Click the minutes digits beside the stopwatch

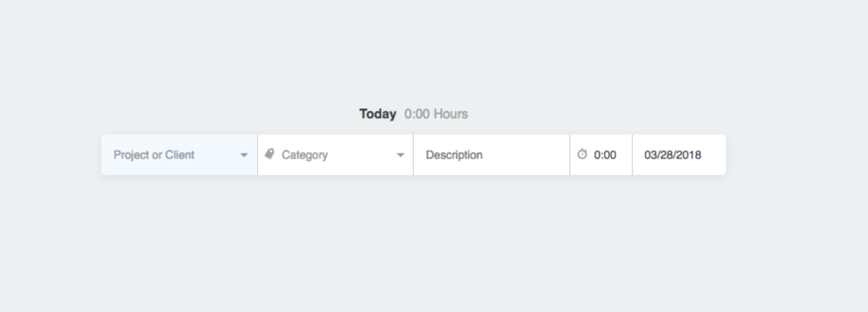point(609,155)
